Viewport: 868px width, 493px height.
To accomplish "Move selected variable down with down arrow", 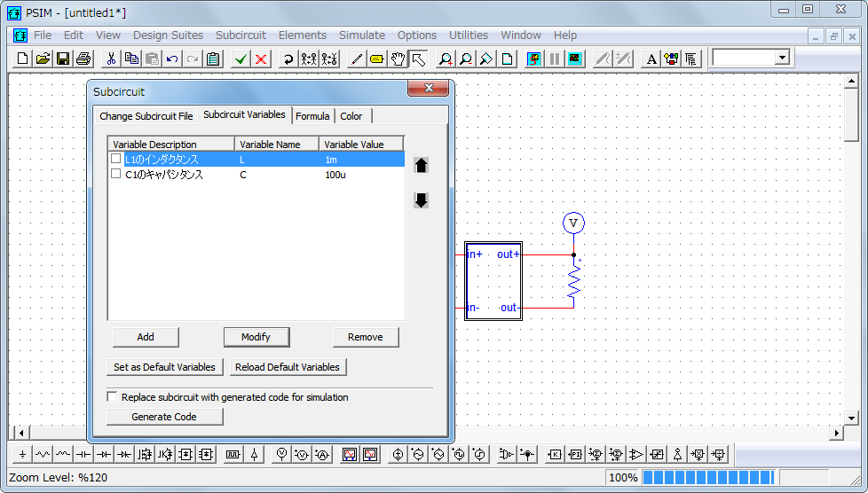I will 422,200.
